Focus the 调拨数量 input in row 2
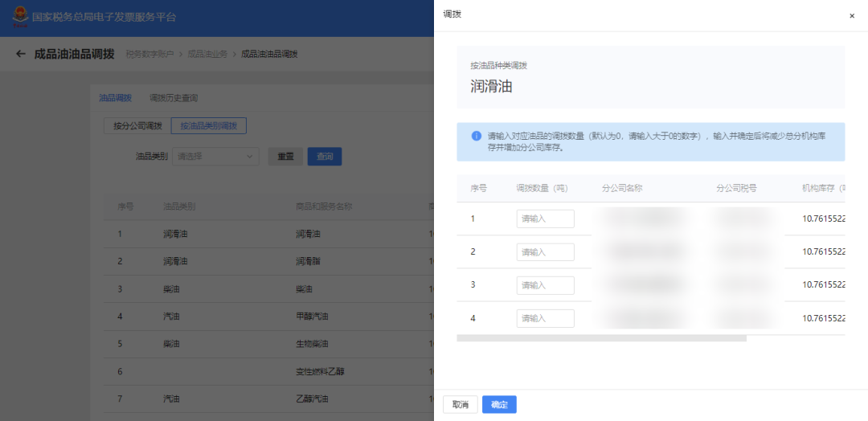Screen dimensions: 868x421 pos(545,252)
